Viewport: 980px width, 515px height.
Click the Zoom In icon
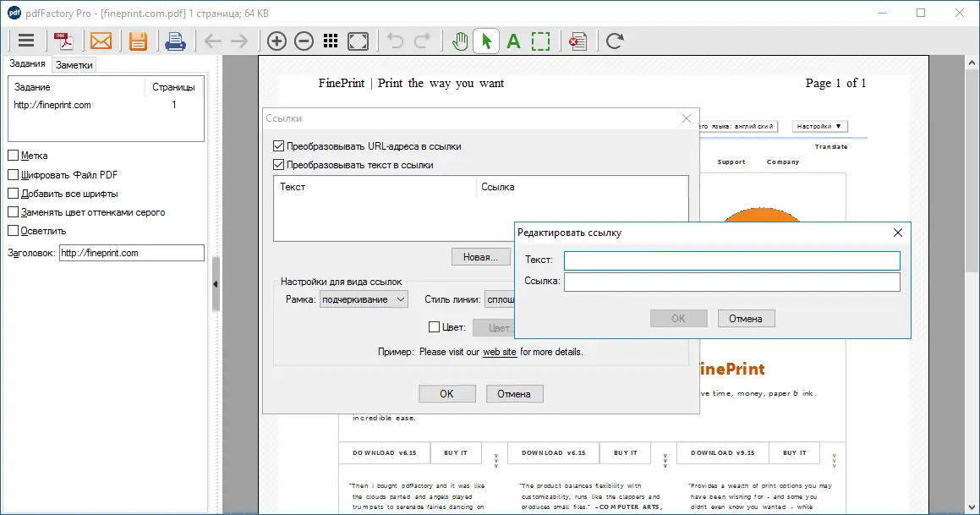tap(276, 40)
